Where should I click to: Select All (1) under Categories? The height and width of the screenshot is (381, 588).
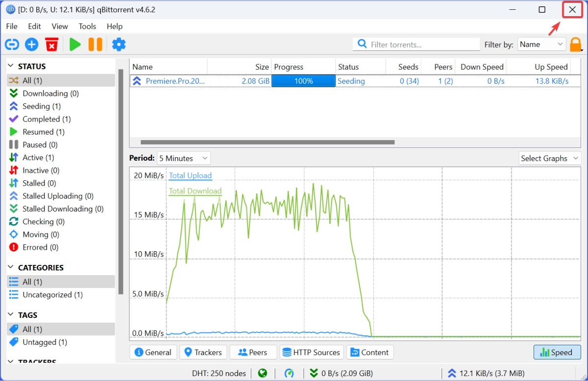click(61, 282)
